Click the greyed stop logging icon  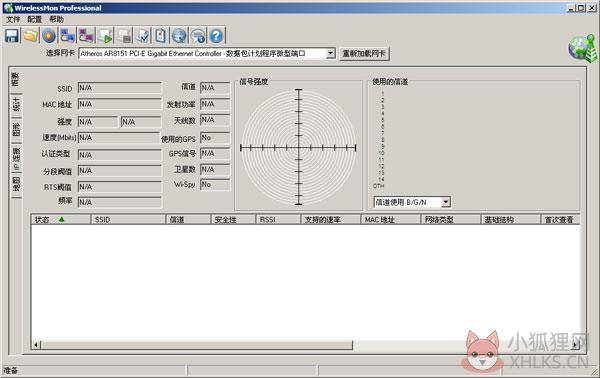[124, 36]
